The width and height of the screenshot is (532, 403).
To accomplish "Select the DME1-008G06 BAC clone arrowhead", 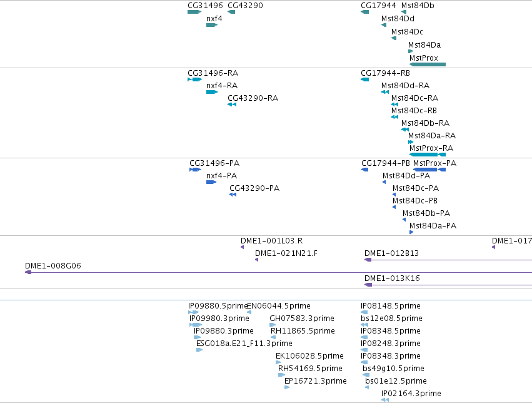I will coord(28,272).
